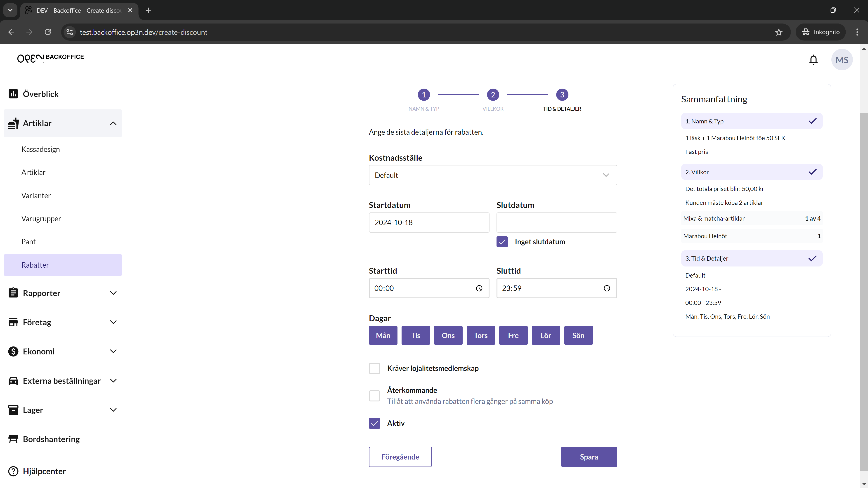Expand Externa beställningar chevron

click(x=113, y=381)
